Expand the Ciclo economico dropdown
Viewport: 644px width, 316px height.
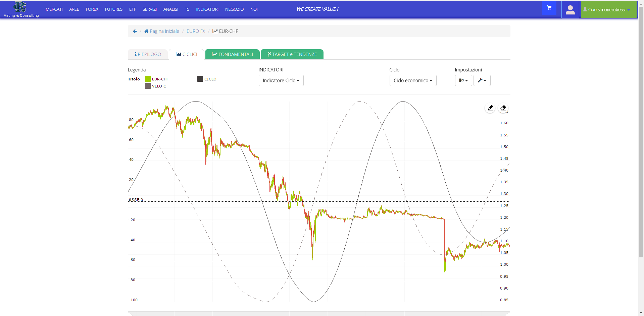[x=412, y=80]
